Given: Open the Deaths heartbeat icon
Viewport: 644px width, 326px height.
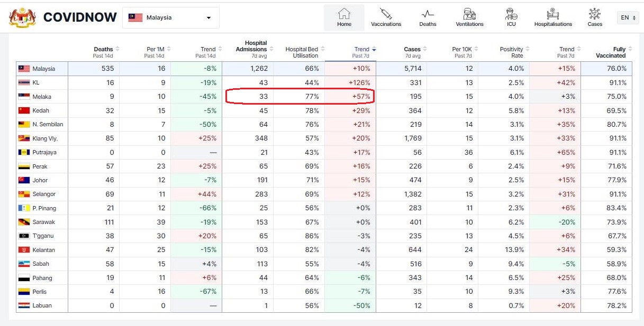Looking at the screenshot, I should pyautogui.click(x=428, y=13).
